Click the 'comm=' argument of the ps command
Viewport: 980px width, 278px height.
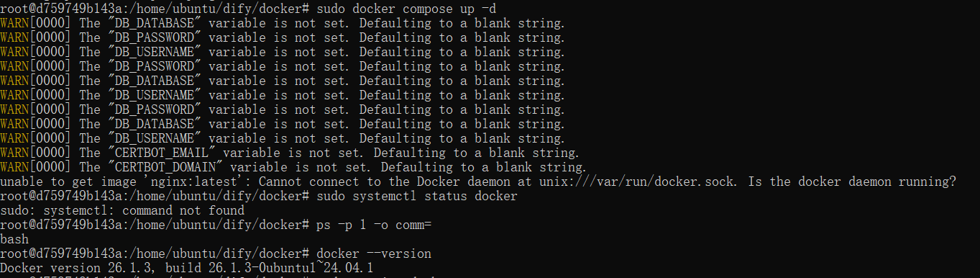tap(413, 225)
